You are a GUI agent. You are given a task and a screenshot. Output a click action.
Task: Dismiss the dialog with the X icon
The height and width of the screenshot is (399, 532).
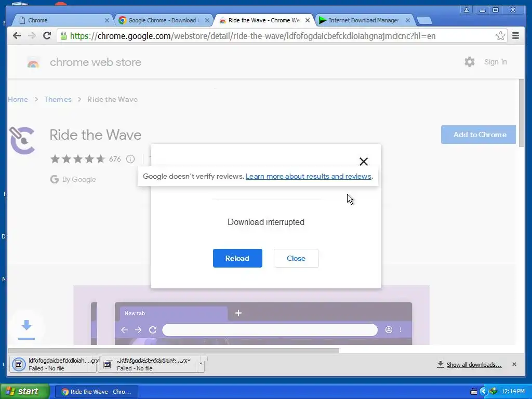pos(363,162)
